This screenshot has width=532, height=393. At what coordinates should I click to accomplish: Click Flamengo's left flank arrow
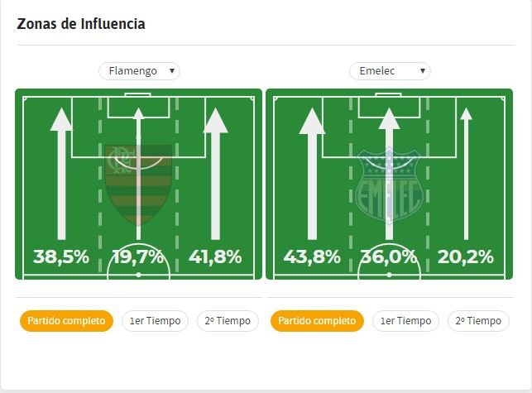[61, 174]
